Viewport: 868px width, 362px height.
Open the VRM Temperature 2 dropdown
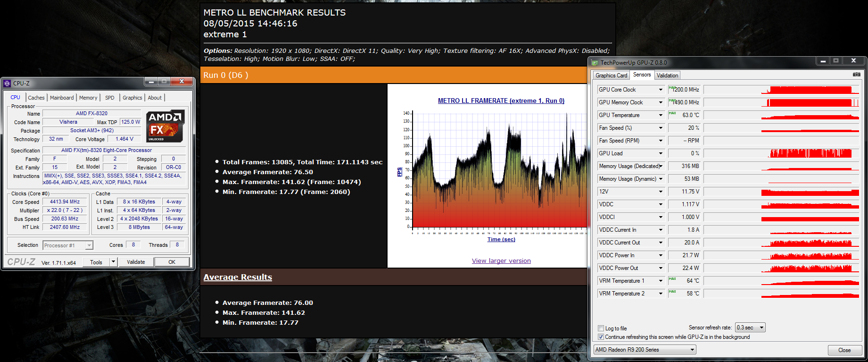click(x=661, y=294)
